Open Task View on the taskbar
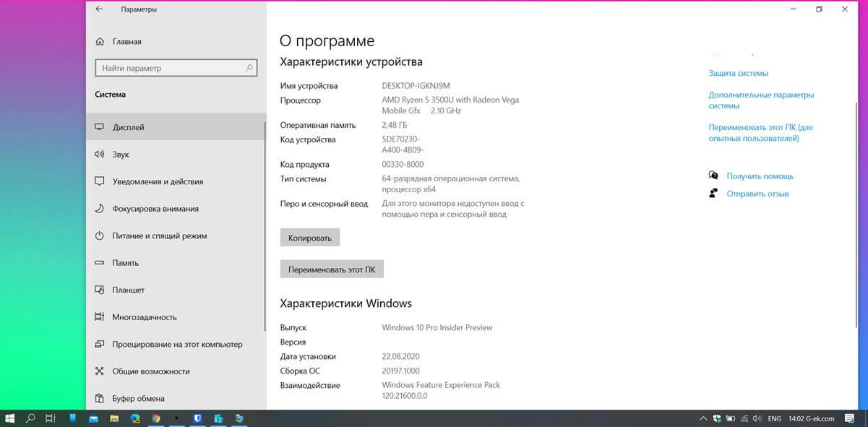The width and height of the screenshot is (868, 427). 51,418
